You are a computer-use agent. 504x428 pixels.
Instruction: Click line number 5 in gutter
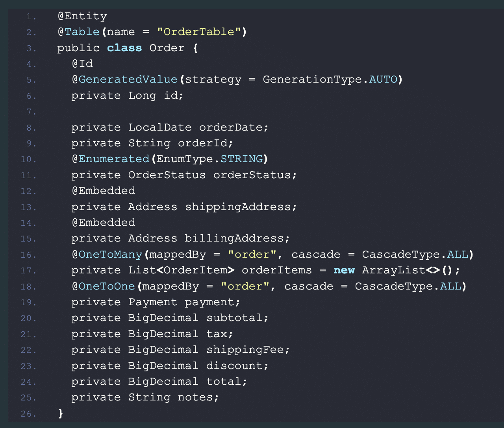pyautogui.click(x=31, y=80)
